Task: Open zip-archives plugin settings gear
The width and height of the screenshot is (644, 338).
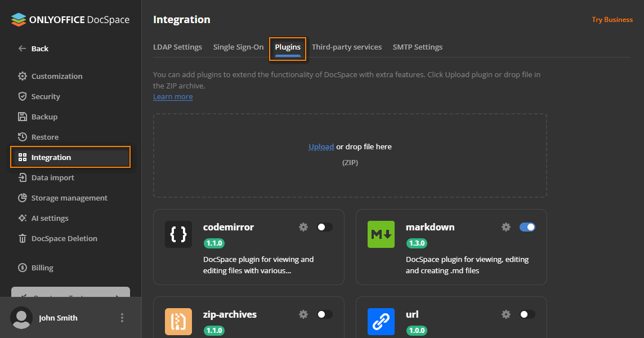Action: click(x=303, y=314)
